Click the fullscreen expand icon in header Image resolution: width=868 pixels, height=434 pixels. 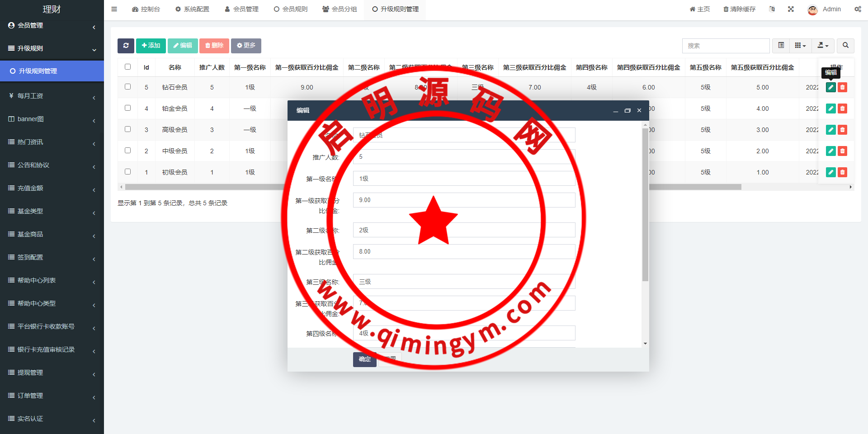point(791,9)
